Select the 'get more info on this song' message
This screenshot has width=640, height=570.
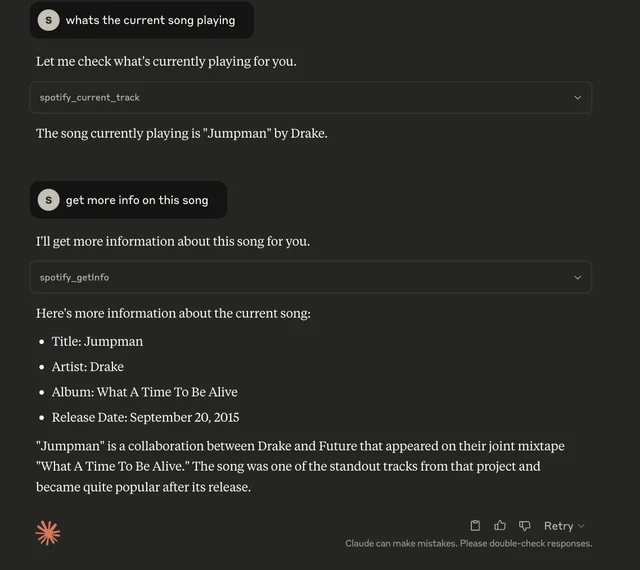(137, 200)
